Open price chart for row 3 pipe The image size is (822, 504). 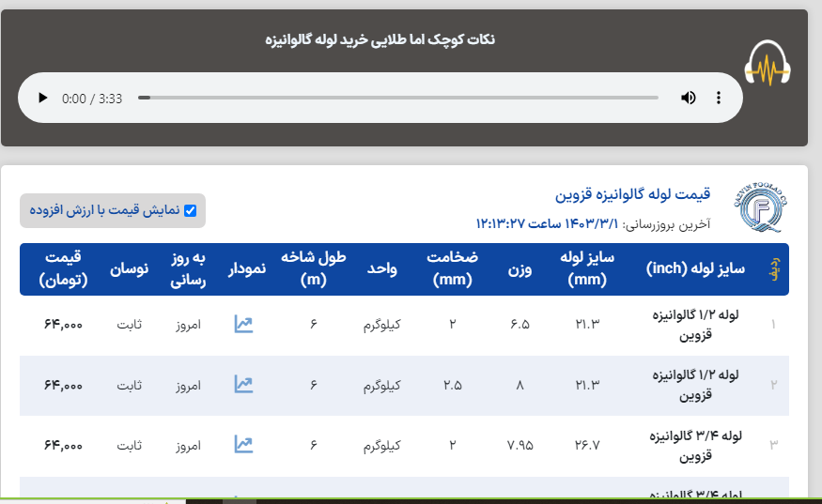(x=243, y=445)
